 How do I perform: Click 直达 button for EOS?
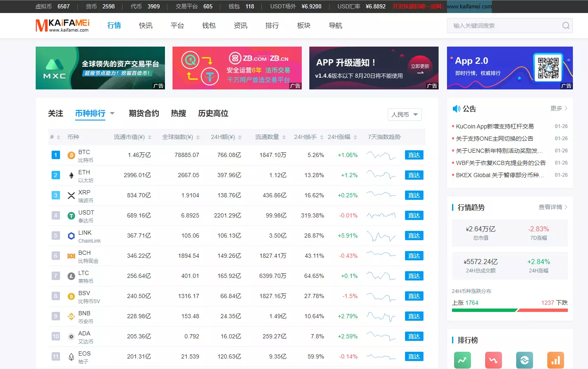coord(414,356)
